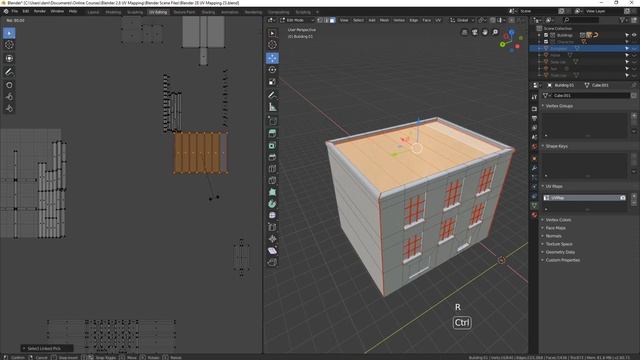Pick the Cursor tool in 3D viewport

click(272, 45)
